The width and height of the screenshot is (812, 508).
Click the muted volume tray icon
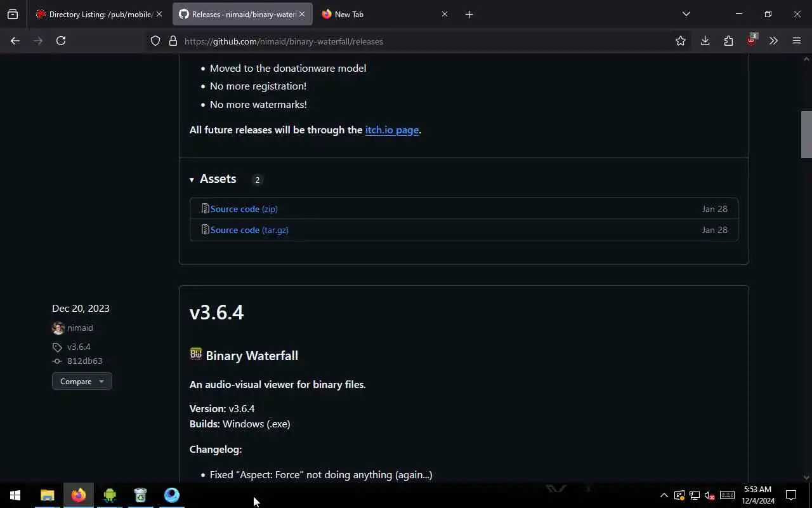(x=710, y=495)
